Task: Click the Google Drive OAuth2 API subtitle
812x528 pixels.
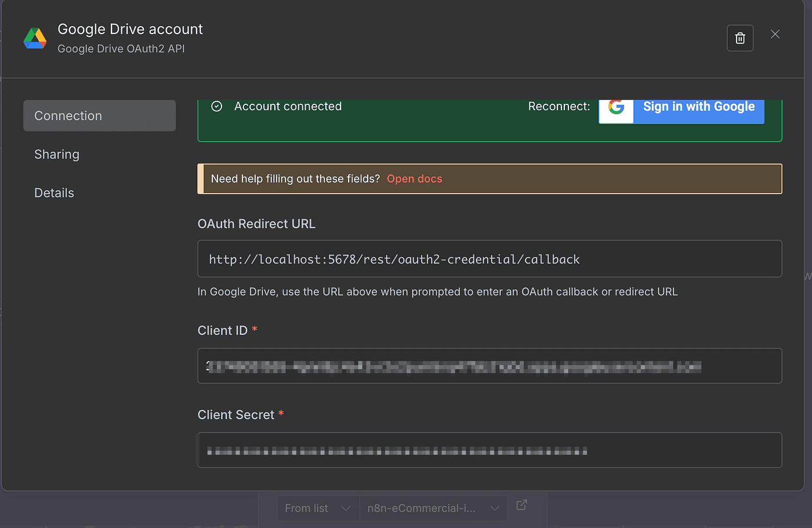Action: [x=121, y=49]
